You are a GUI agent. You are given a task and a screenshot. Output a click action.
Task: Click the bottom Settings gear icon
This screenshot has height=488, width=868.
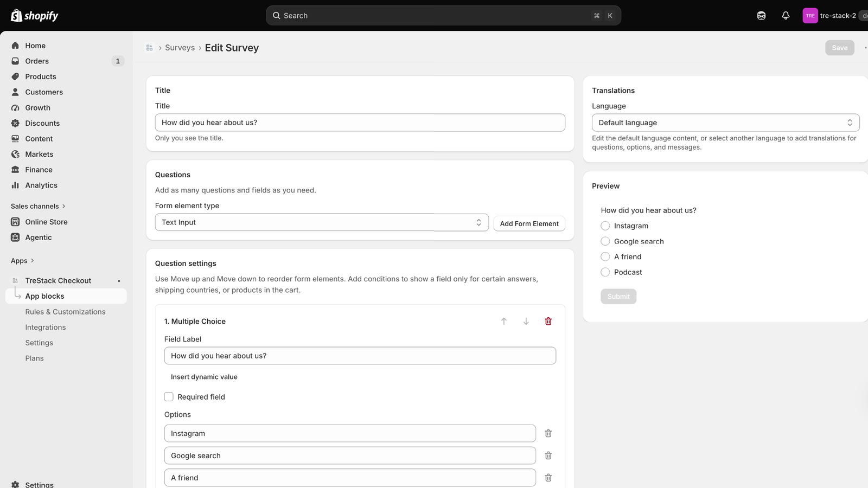click(x=15, y=485)
